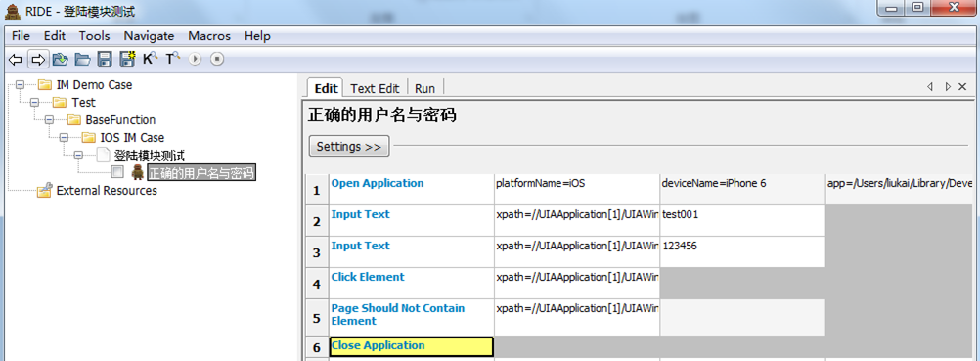980x361 pixels.
Task: Open the Edit menu
Action: pyautogui.click(x=55, y=36)
